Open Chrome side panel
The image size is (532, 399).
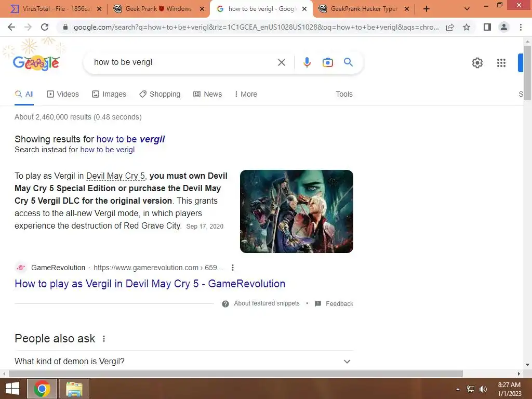click(x=487, y=27)
